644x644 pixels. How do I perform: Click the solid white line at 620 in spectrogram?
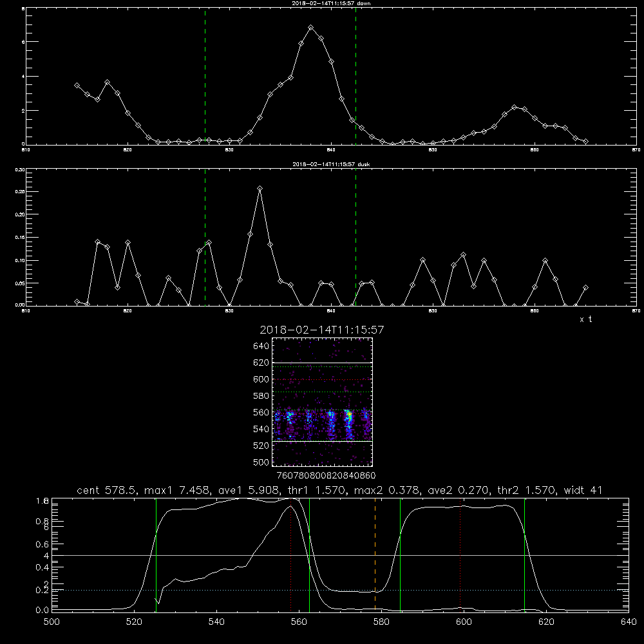[x=322, y=363]
